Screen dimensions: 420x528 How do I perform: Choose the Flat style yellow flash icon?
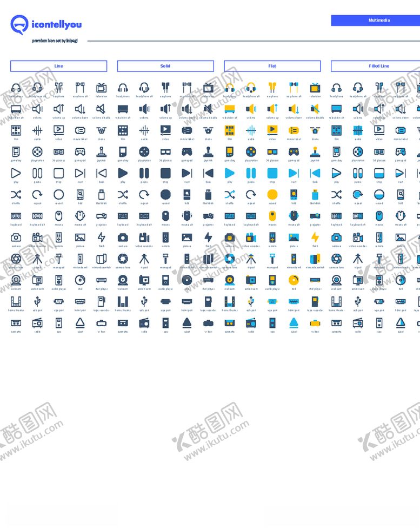(x=315, y=237)
